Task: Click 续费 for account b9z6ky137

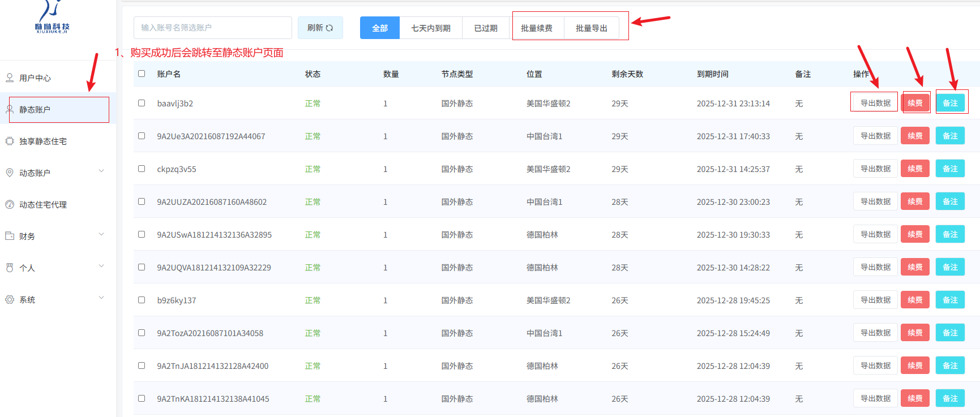Action: (915, 300)
